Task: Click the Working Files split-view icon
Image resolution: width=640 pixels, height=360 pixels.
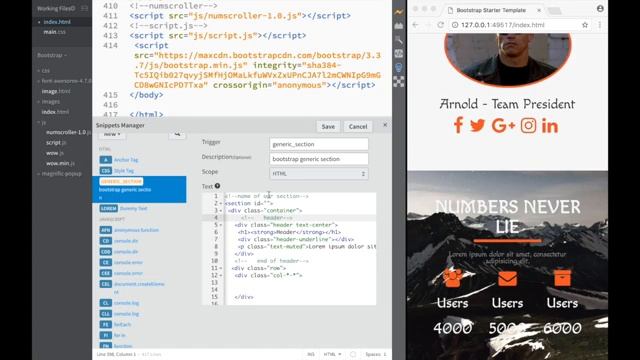Action: (84, 8)
